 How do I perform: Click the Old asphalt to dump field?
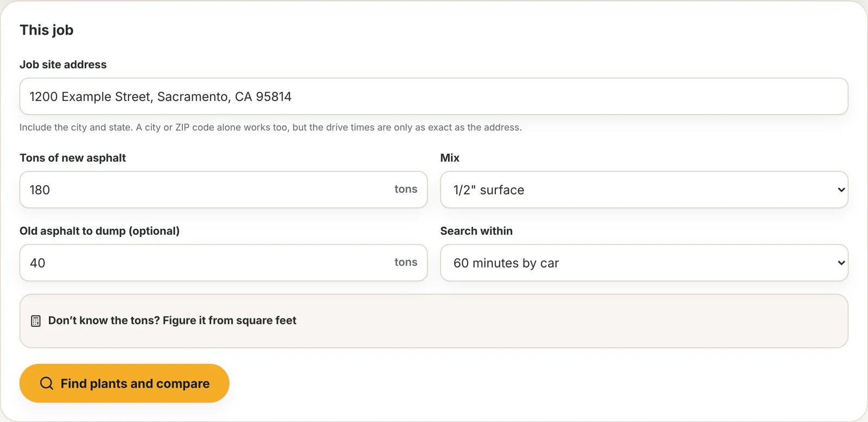click(224, 263)
